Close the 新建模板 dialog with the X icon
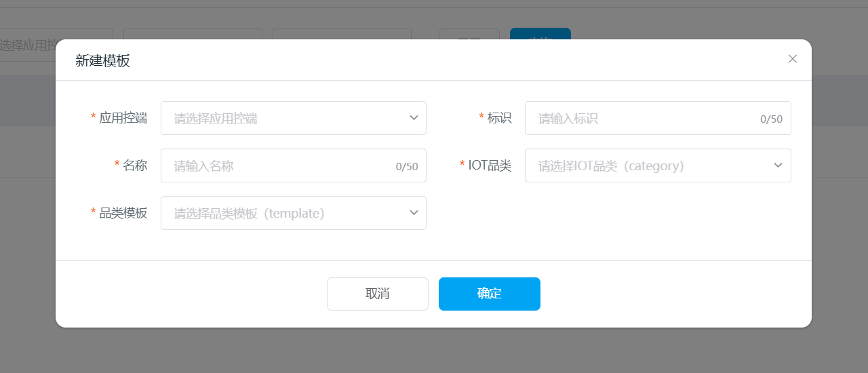The height and width of the screenshot is (373, 868). click(792, 59)
